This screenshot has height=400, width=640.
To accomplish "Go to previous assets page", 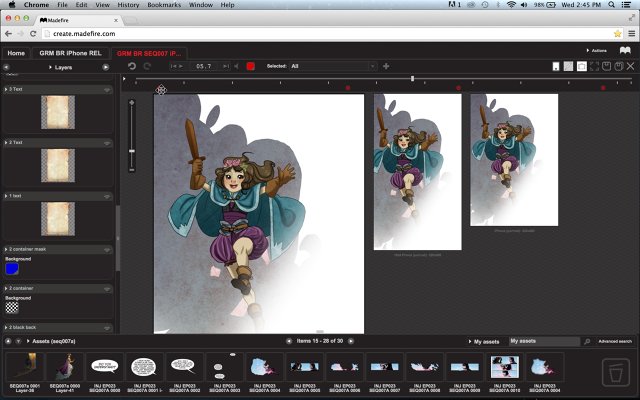I will 289,341.
